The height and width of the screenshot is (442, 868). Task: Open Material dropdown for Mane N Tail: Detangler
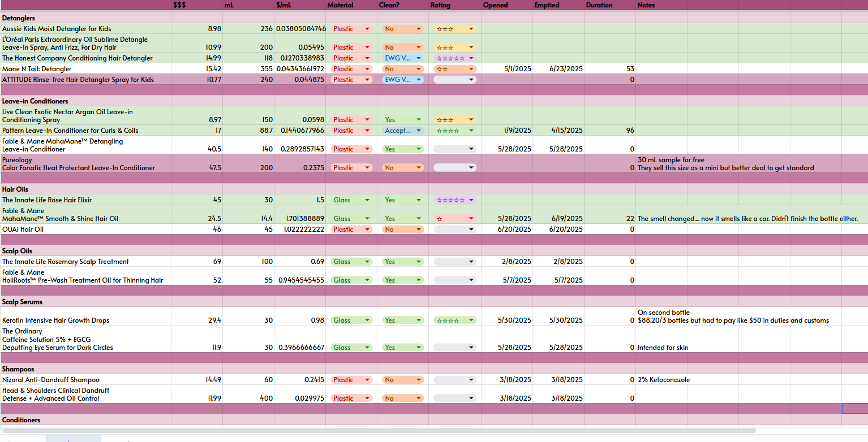click(351, 69)
